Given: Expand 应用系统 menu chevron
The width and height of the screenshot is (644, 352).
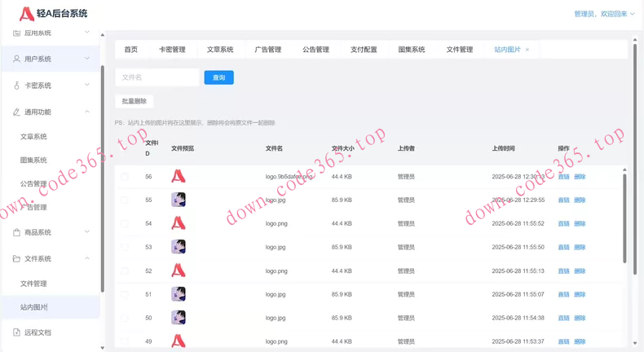Looking at the screenshot, I should [87, 32].
